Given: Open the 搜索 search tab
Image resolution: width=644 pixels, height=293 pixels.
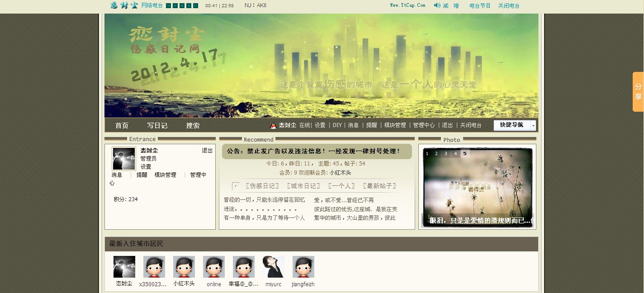Looking at the screenshot, I should tap(193, 125).
